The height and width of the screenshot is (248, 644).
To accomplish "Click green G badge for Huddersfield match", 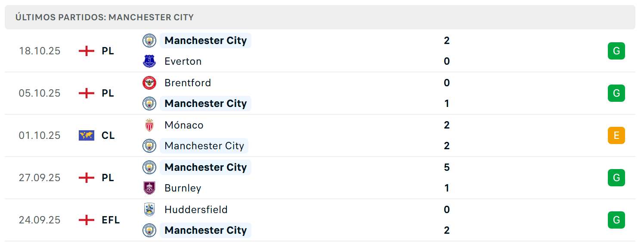I will [616, 220].
